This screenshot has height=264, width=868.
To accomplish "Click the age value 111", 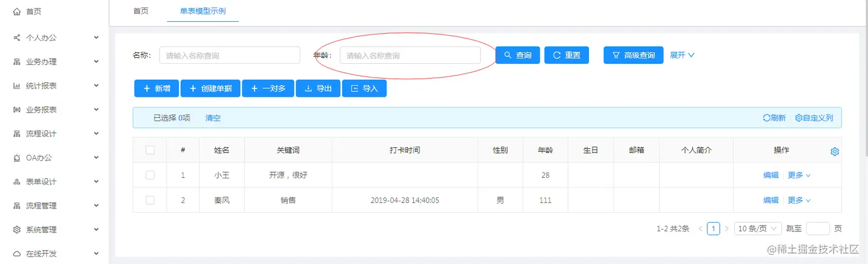I will pyautogui.click(x=545, y=200).
